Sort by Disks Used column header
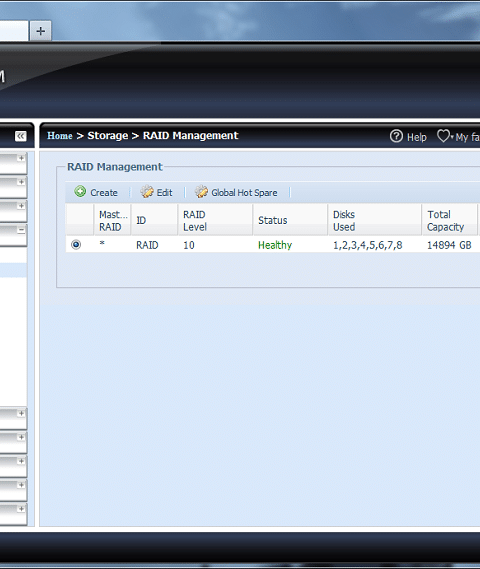This screenshot has width=480, height=569. click(x=375, y=220)
